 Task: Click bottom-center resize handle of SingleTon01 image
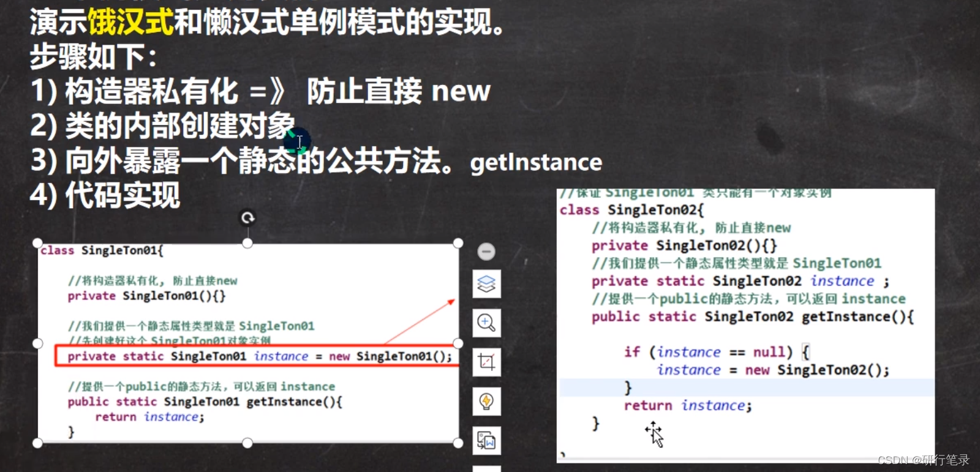click(247, 443)
